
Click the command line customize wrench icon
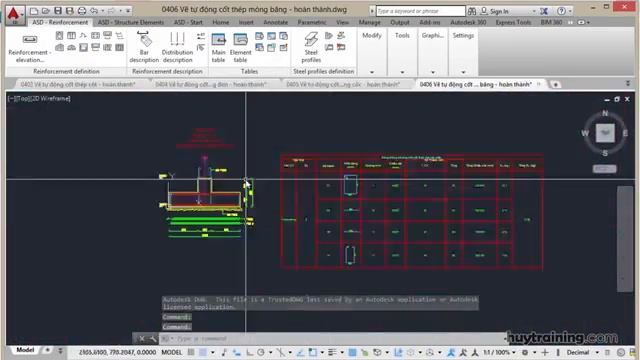point(153,338)
